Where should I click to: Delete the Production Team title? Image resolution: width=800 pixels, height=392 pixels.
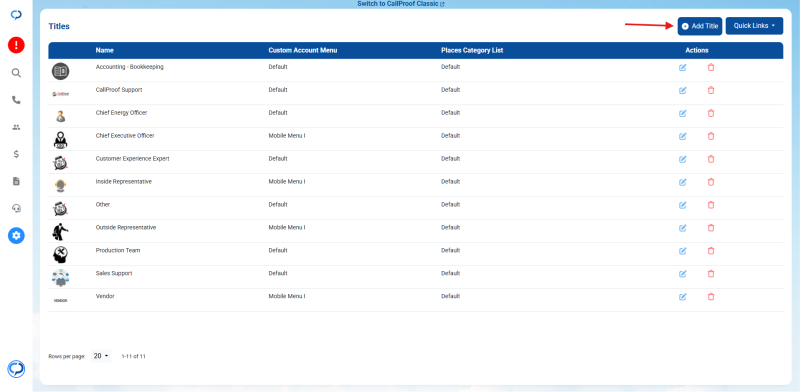coord(711,251)
